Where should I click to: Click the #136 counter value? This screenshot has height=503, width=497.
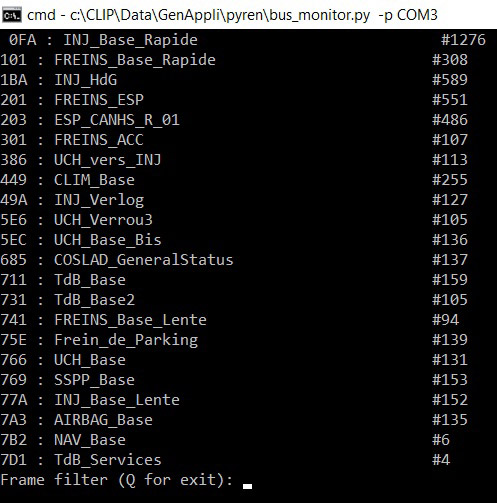click(450, 240)
